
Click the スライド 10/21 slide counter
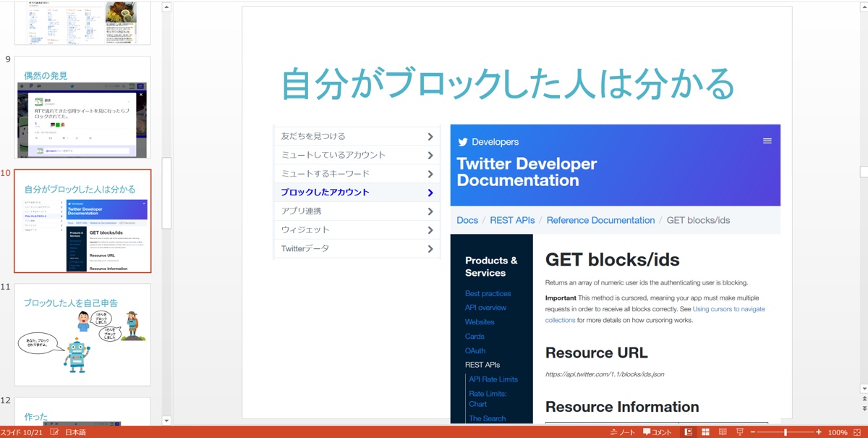[x=22, y=432]
